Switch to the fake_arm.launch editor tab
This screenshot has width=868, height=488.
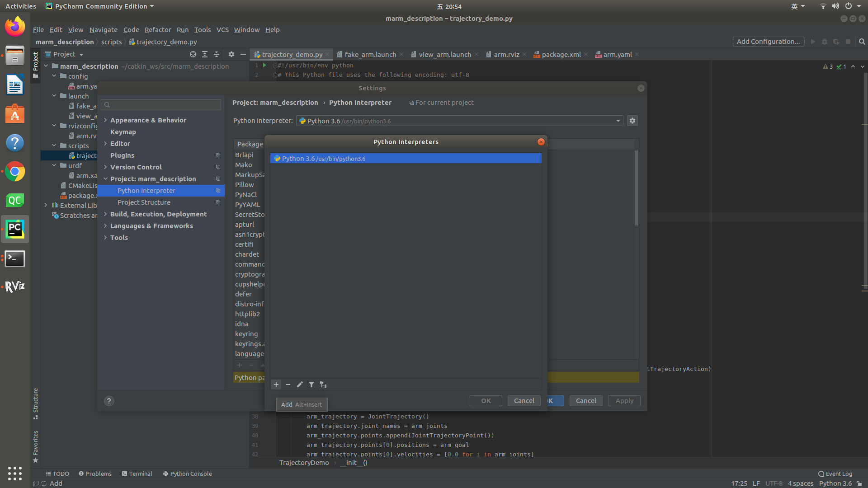[370, 55]
